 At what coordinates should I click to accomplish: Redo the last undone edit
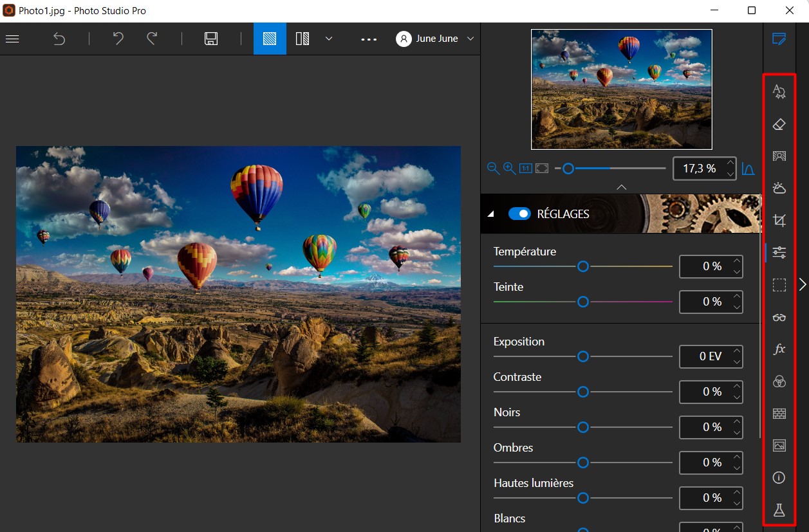[x=152, y=39]
